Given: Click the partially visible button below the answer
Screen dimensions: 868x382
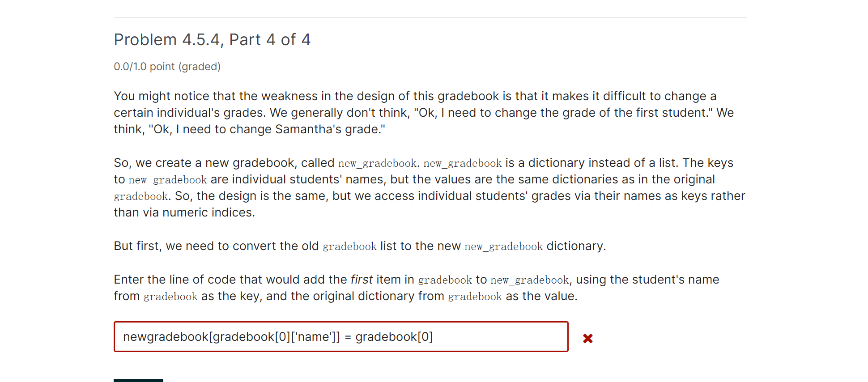Looking at the screenshot, I should (x=138, y=380).
